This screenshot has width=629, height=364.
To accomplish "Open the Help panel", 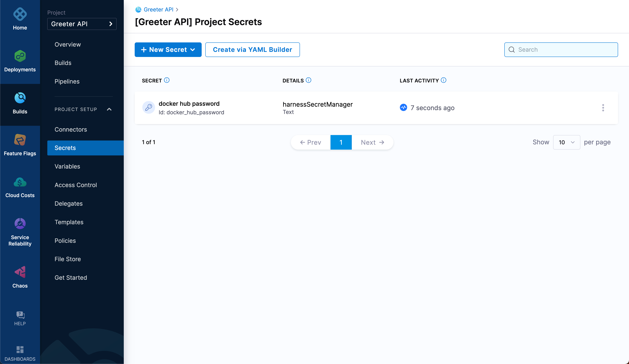I will pos(20,318).
